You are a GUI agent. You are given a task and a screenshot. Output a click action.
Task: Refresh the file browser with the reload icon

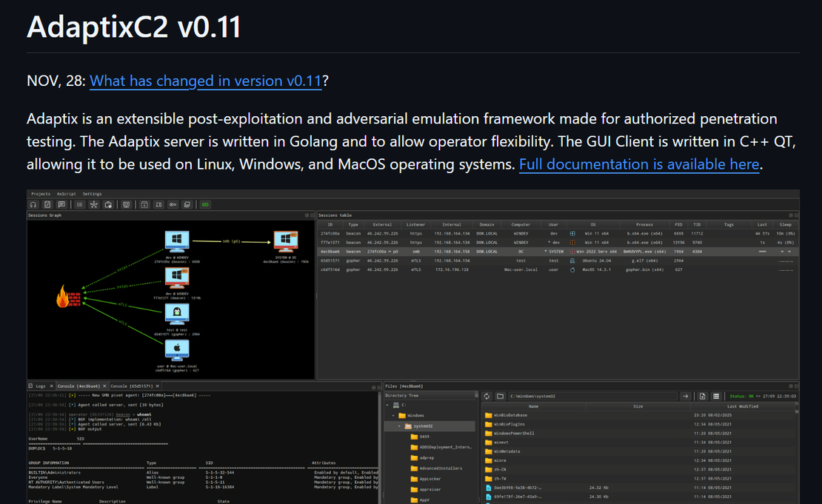coord(487,397)
